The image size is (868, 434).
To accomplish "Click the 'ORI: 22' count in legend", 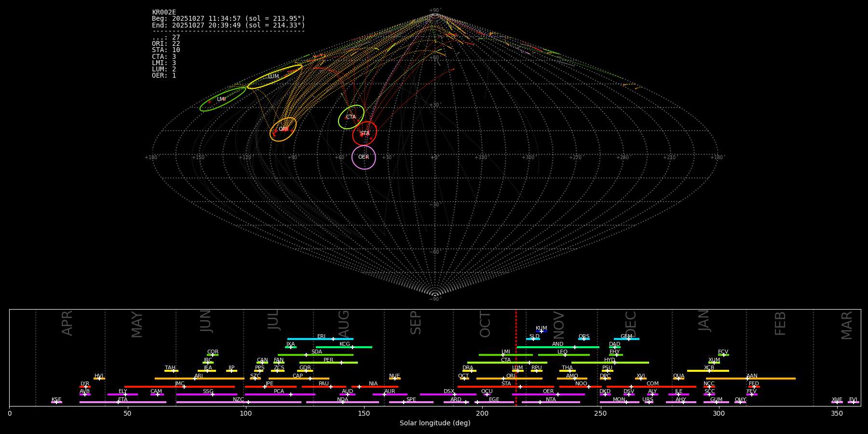I will (x=166, y=44).
